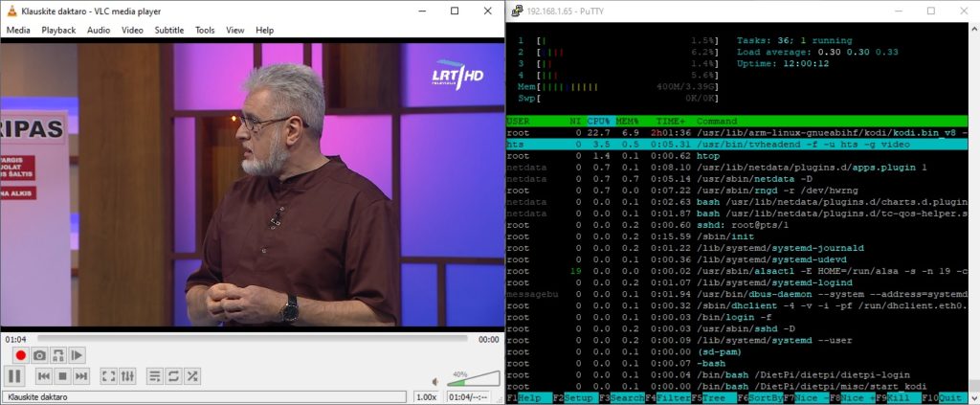The width and height of the screenshot is (980, 405).
Task: Select the alsactl process row
Action: [738, 271]
